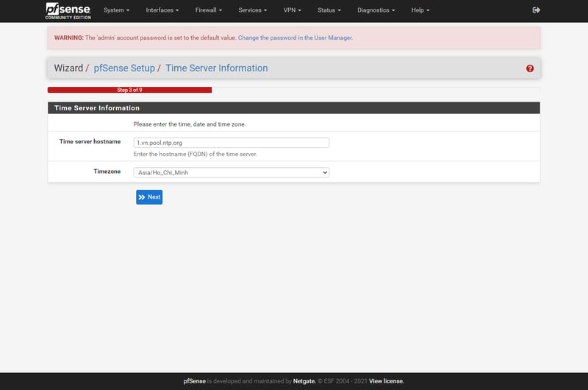Click the Step 3 of 9 progress bar
Viewport: 588px width, 390px height.
point(129,90)
